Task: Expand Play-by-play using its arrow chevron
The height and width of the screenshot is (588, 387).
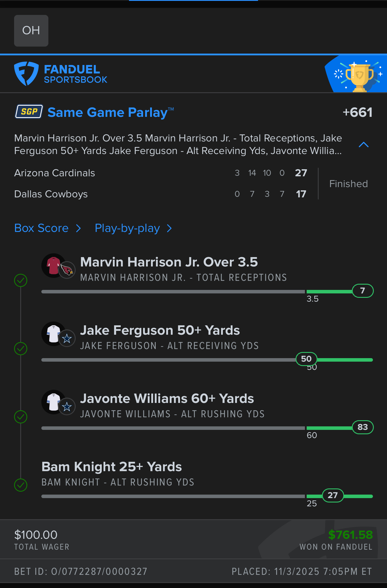Action: coord(169,228)
